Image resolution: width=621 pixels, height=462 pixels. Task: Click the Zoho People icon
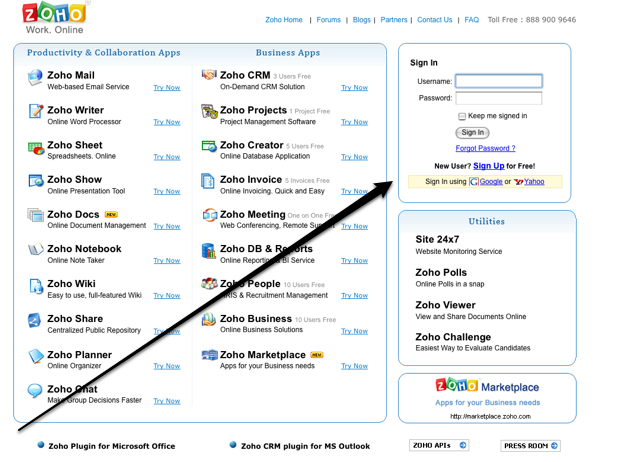[210, 283]
